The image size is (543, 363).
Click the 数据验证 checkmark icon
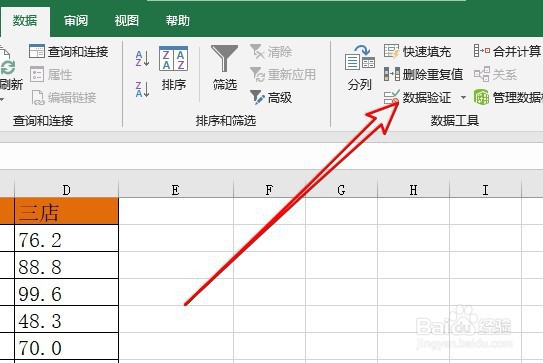392,97
